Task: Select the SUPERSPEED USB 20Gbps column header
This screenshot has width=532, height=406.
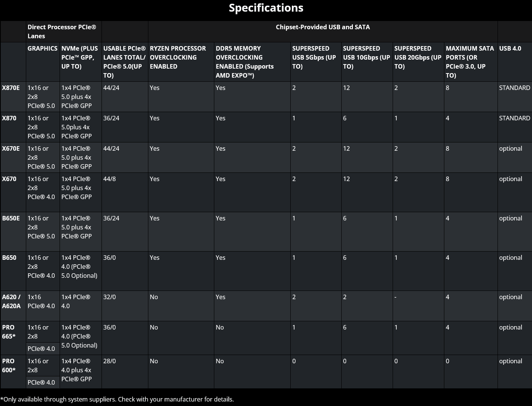Action: [418, 57]
